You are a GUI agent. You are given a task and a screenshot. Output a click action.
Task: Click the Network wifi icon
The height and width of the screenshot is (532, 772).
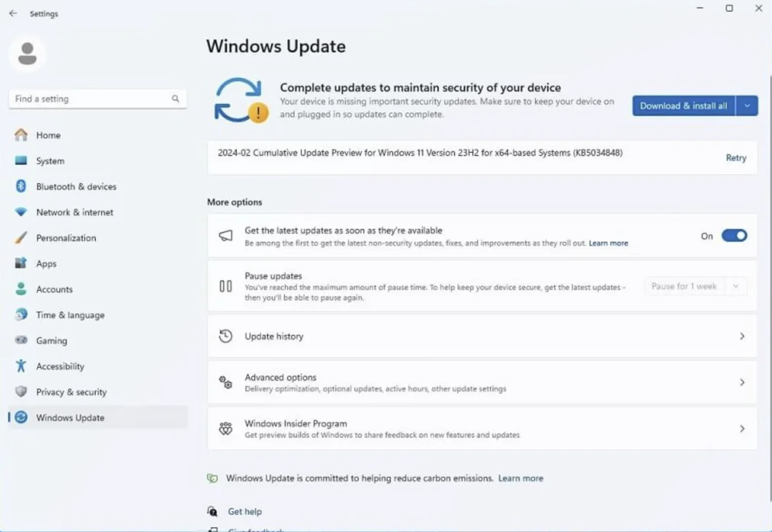click(x=21, y=212)
